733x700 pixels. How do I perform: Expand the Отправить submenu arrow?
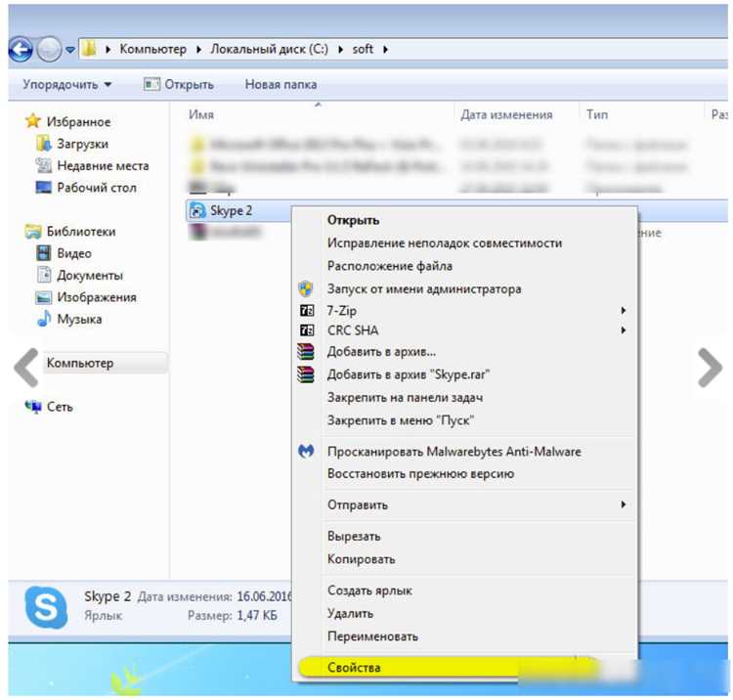coord(624,504)
